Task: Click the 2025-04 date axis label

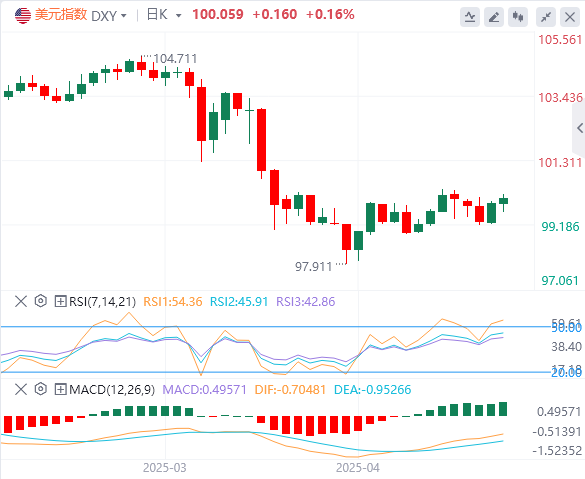Action: pyautogui.click(x=357, y=467)
